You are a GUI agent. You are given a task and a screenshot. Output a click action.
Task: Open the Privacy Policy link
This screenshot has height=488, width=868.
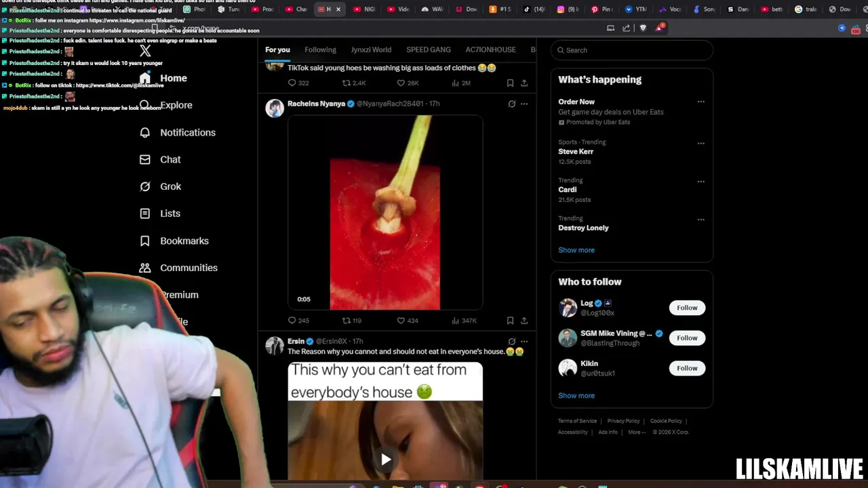[x=623, y=422]
